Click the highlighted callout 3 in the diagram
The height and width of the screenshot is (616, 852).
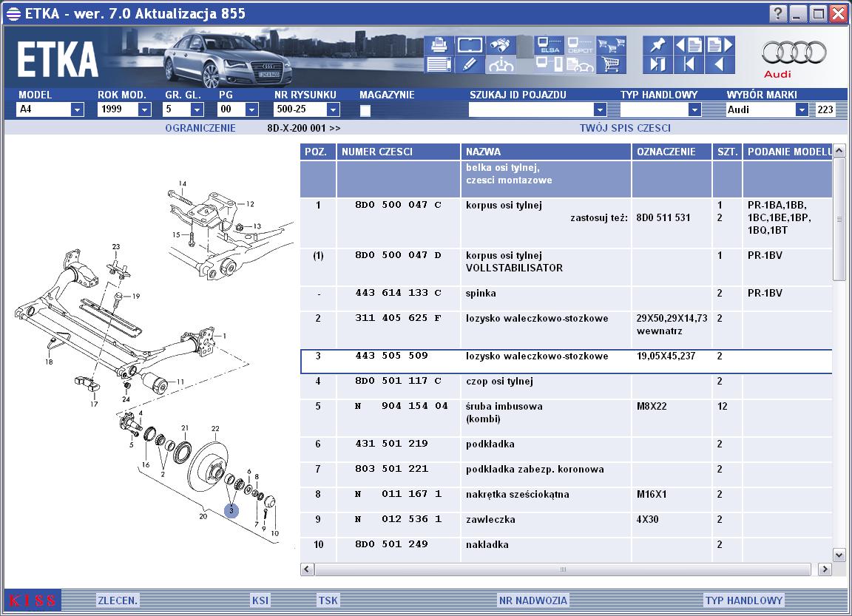[x=231, y=510]
